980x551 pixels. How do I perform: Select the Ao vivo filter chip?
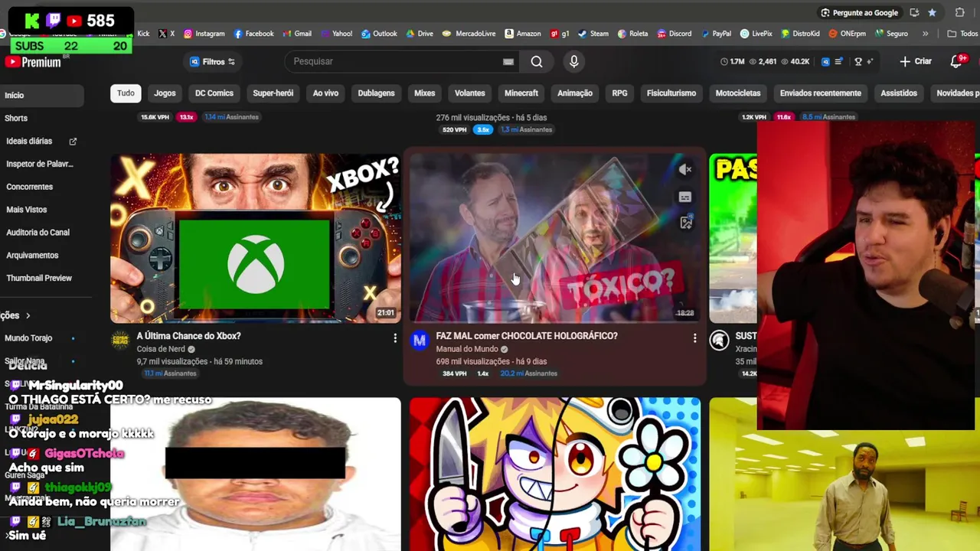click(325, 93)
